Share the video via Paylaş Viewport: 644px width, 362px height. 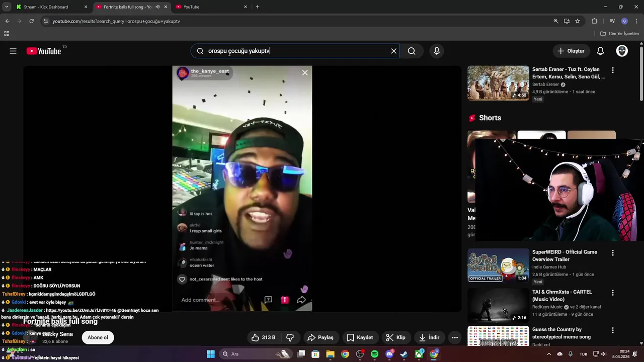(320, 337)
